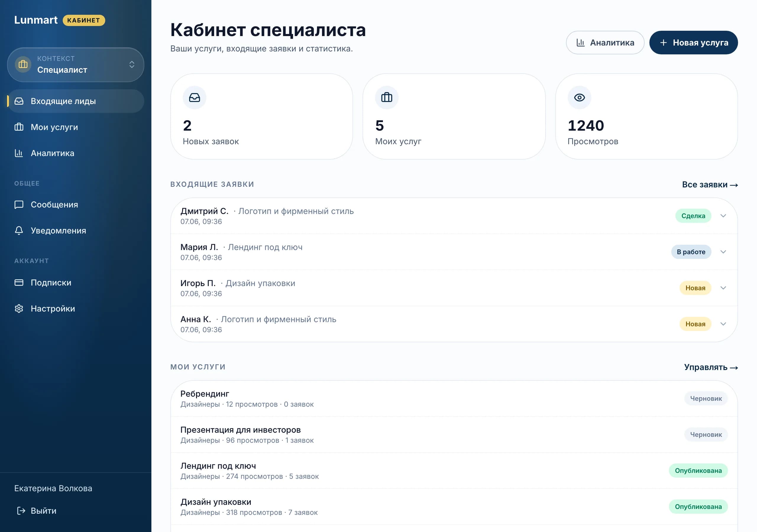757x532 pixels.
Task: Click the В работе status badge
Action: (x=691, y=252)
